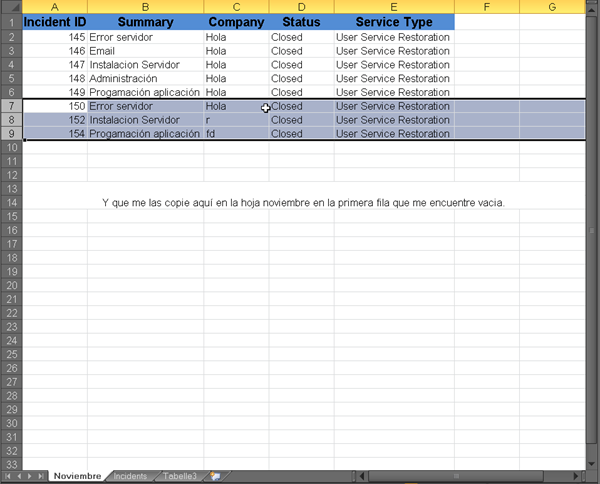Click the Email summary cell
Viewport: 600px width, 484px height.
145,51
